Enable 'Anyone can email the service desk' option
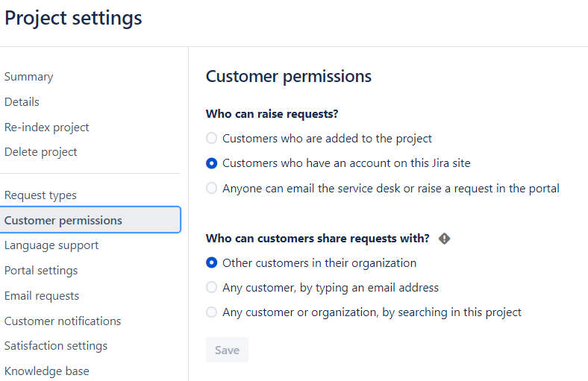The height and width of the screenshot is (381, 588). (x=212, y=188)
